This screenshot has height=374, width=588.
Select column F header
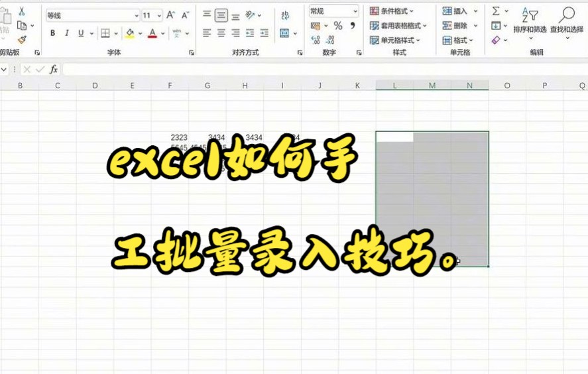click(x=170, y=86)
